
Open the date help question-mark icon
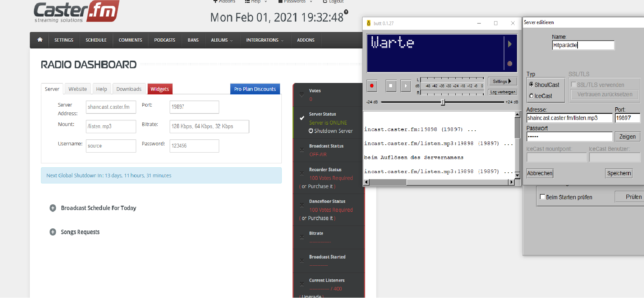pos(346,12)
